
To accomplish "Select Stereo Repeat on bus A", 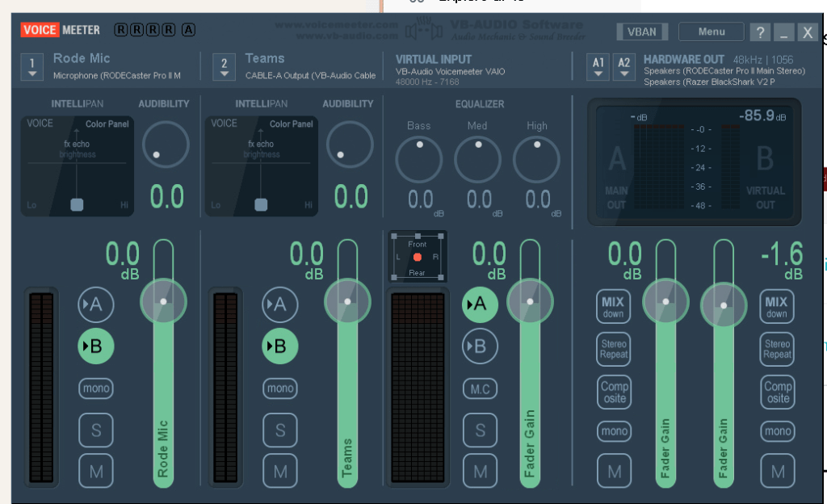I will 614,349.
